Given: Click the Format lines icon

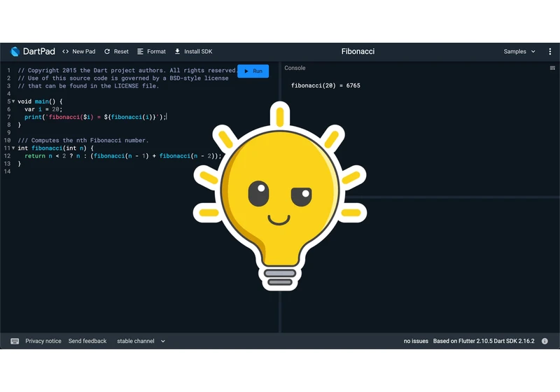Looking at the screenshot, I should (140, 51).
